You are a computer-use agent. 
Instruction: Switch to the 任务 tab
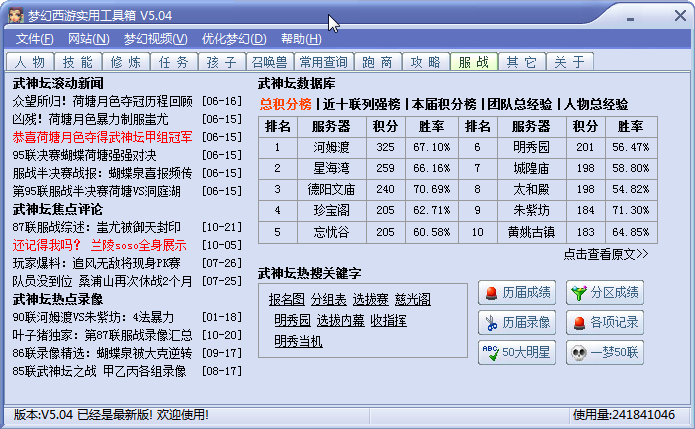tap(174, 62)
